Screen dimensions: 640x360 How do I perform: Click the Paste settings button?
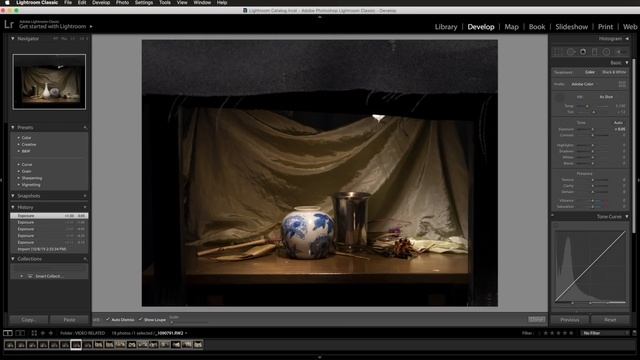(69, 320)
